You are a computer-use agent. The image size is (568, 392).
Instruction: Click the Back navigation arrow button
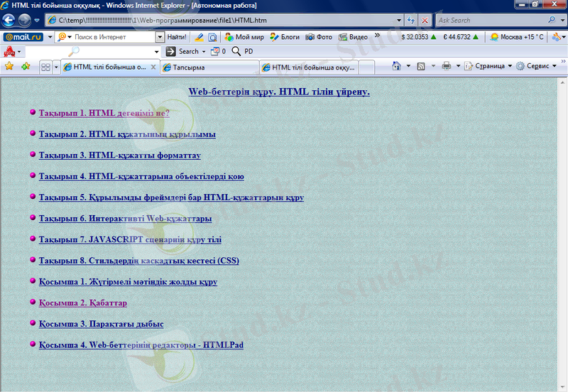[x=9, y=20]
